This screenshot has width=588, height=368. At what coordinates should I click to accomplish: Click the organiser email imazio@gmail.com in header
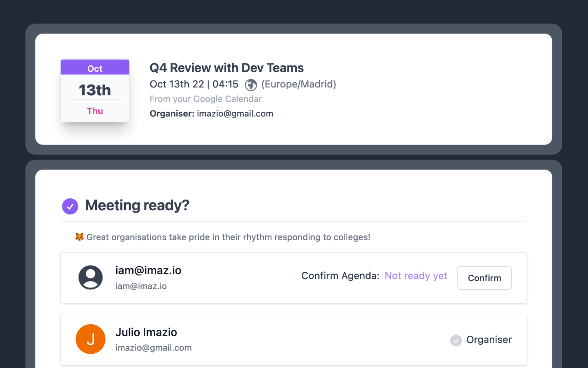click(235, 114)
